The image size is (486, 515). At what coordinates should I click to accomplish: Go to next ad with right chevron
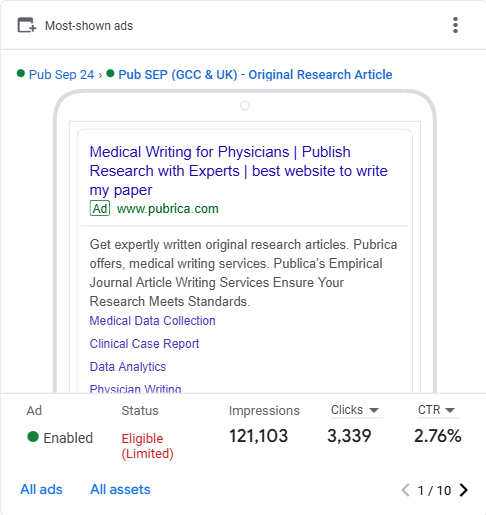[x=464, y=490]
